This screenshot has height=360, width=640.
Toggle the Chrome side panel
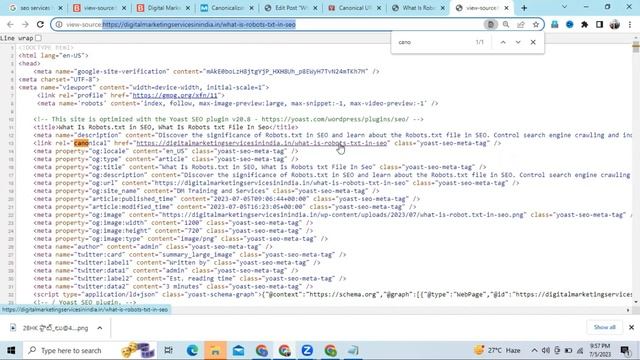point(599,24)
